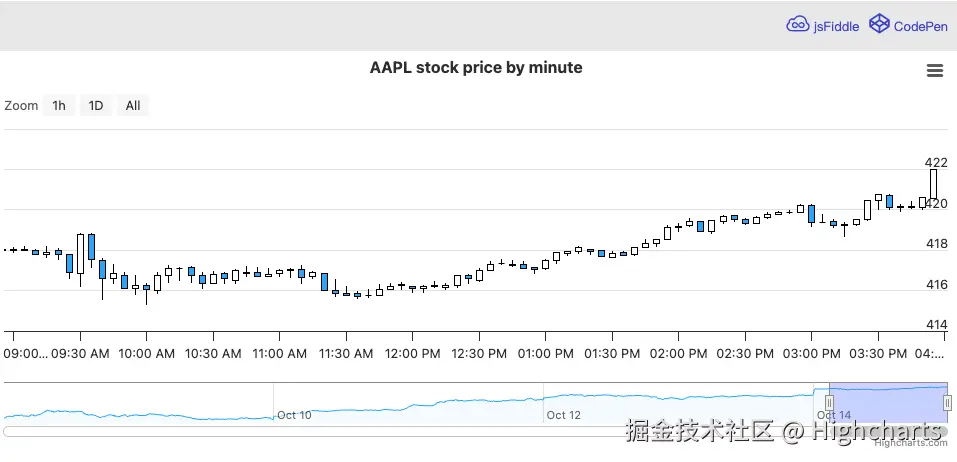Image resolution: width=957 pixels, height=462 pixels.
Task: Click the Oct 12 navigator label
Action: [x=563, y=415]
